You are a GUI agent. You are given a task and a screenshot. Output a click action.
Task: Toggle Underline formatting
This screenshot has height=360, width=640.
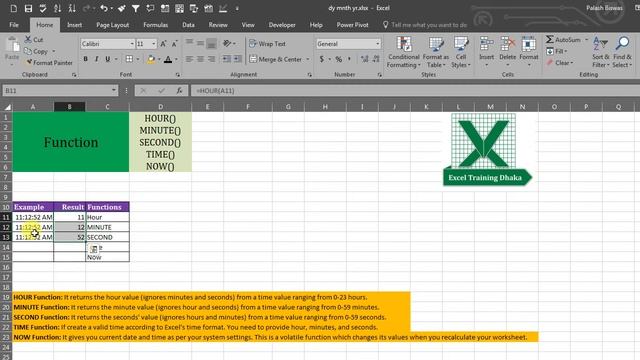(107, 59)
